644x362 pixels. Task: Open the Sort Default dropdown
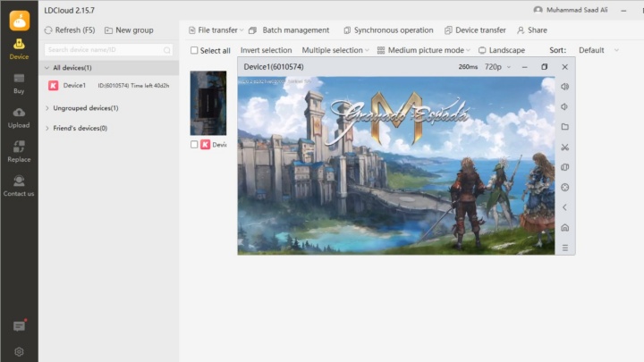coord(598,50)
